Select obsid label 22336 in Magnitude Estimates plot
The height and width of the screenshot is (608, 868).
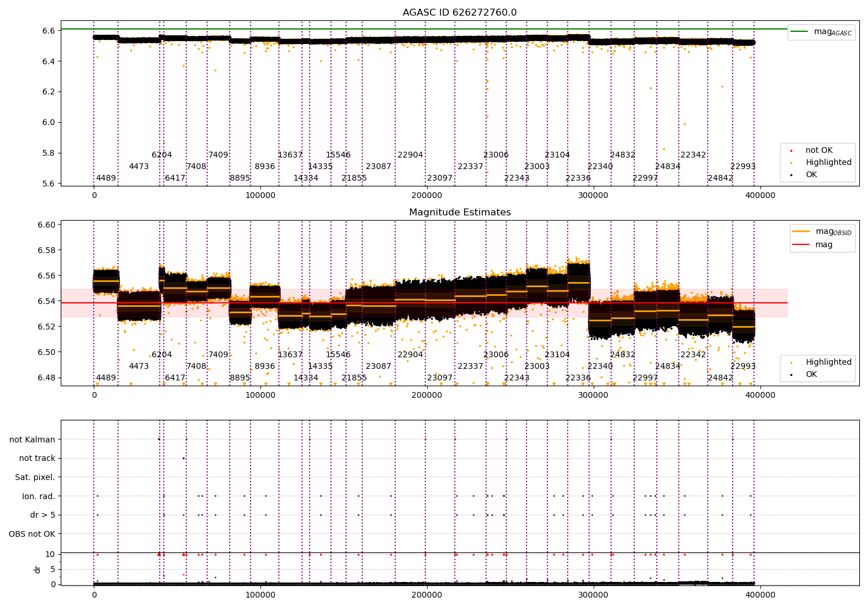point(578,378)
